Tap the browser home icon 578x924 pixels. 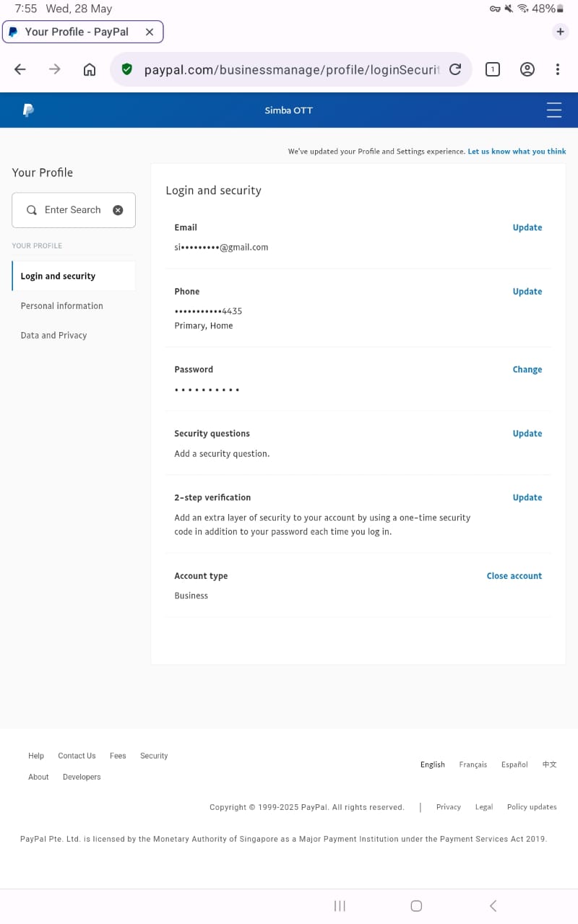click(x=90, y=69)
